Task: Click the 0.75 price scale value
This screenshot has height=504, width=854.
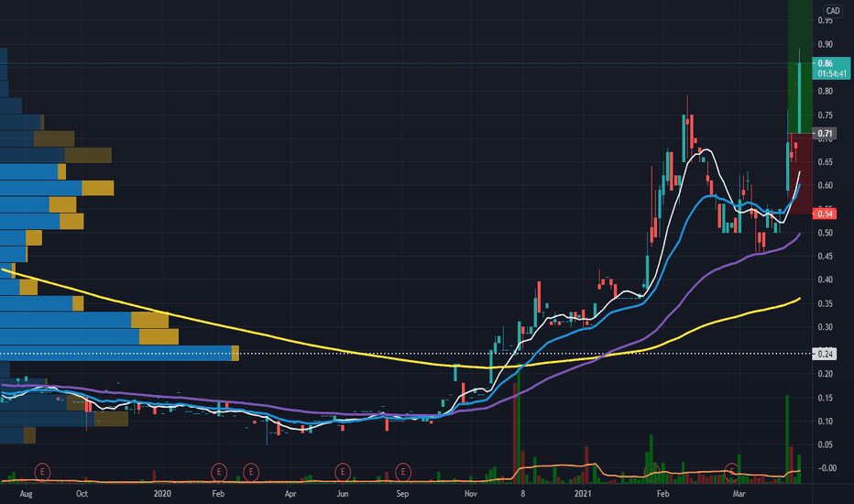Action: [x=825, y=115]
